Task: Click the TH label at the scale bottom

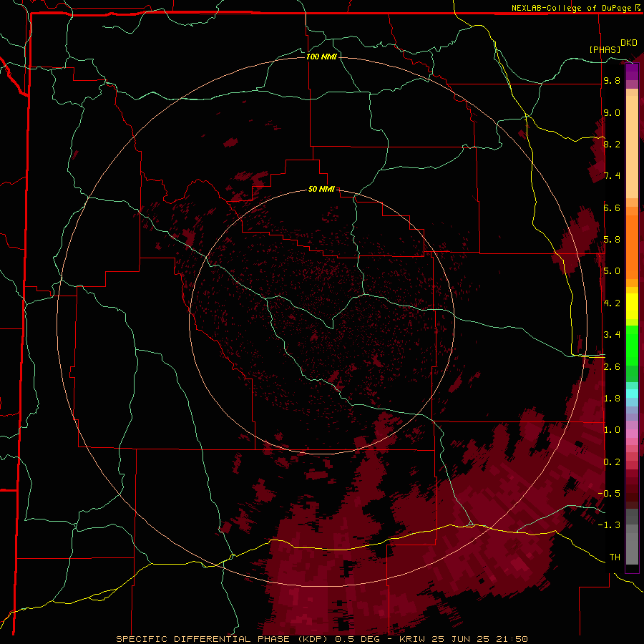Action: [615, 557]
